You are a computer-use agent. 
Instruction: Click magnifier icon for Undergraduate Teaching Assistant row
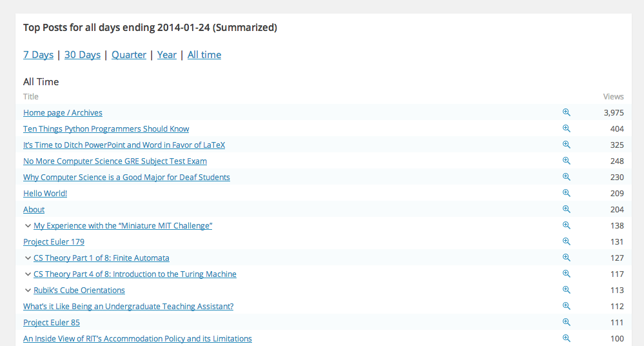tap(567, 306)
